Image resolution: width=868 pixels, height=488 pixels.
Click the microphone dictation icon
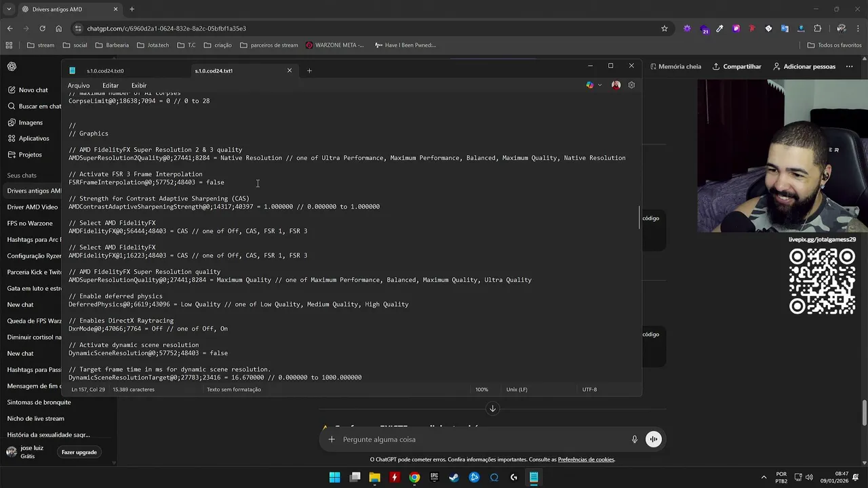[x=635, y=439]
